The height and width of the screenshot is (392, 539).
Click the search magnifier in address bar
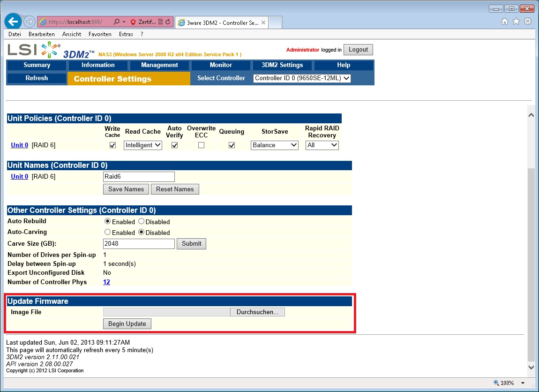click(117, 22)
